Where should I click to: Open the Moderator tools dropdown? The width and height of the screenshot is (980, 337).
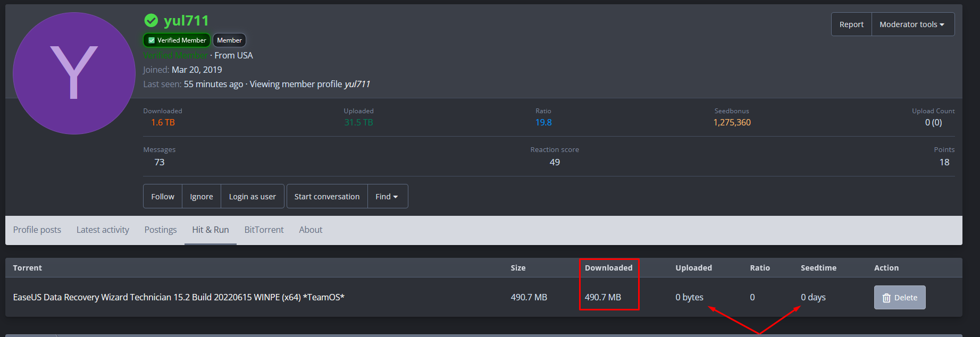click(912, 24)
